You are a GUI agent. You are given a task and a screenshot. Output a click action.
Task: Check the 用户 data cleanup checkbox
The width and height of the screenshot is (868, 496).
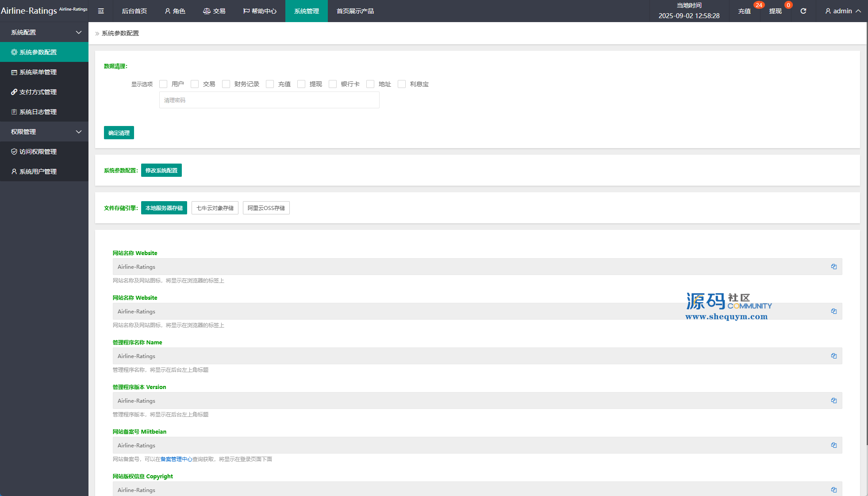click(x=163, y=84)
